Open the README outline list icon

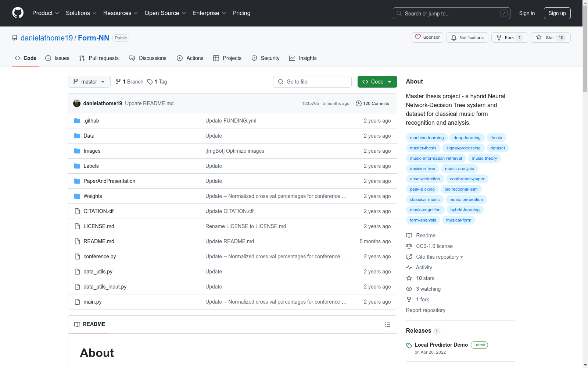pos(387,325)
